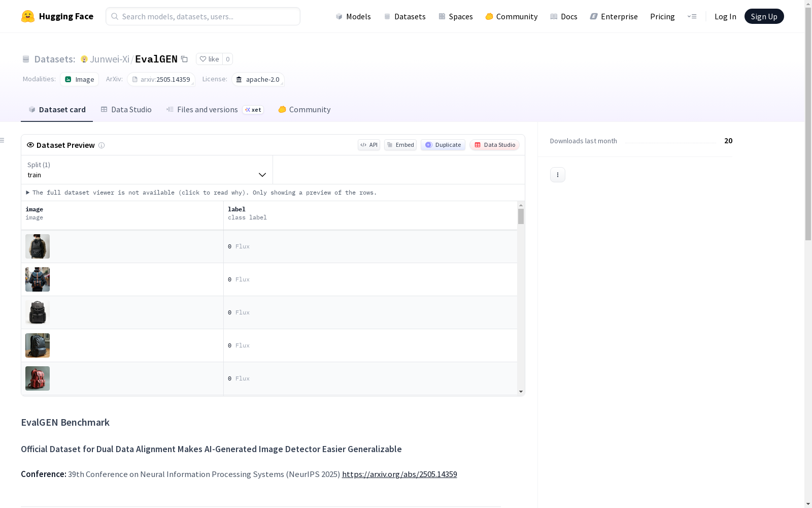Click the first backpack thumbnail in the preview

pos(38,246)
